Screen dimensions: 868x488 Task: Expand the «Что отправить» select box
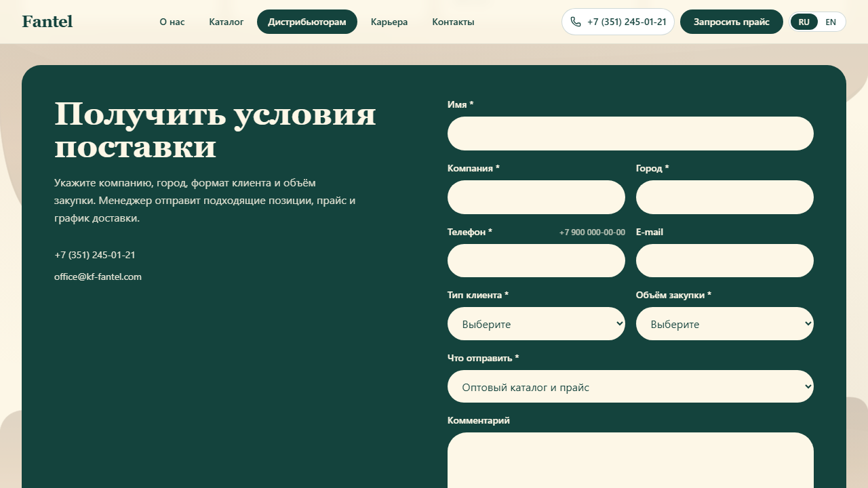click(x=631, y=386)
